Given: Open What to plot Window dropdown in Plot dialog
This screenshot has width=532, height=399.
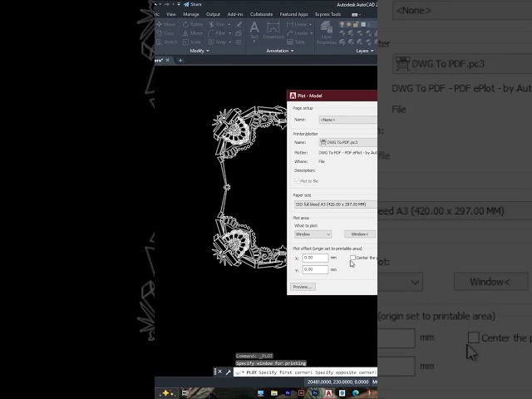Looking at the screenshot, I should [313, 234].
